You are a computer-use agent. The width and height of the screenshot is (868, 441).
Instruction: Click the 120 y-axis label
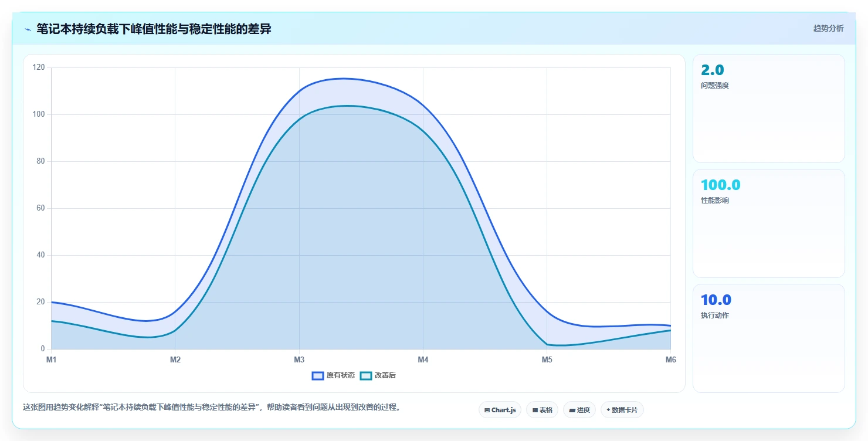click(x=39, y=67)
